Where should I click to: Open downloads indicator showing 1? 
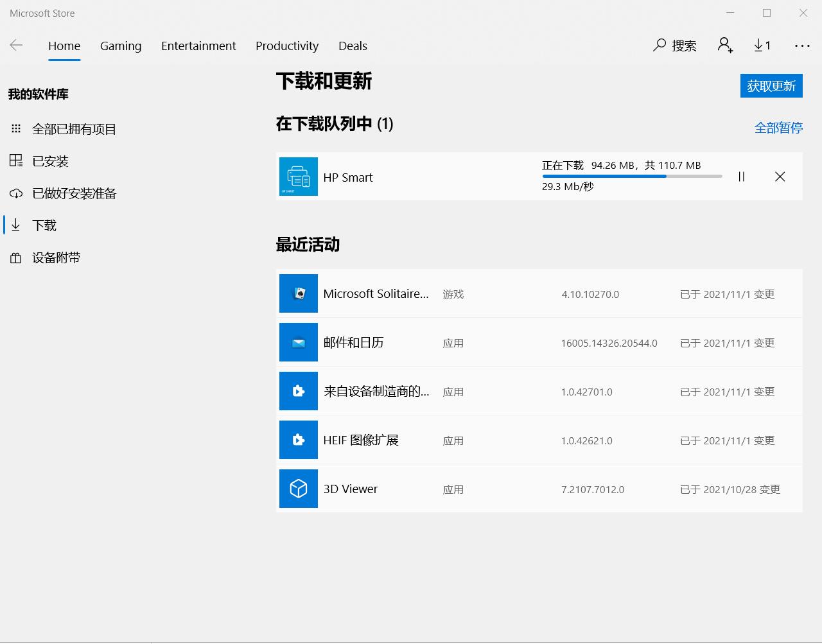(762, 46)
